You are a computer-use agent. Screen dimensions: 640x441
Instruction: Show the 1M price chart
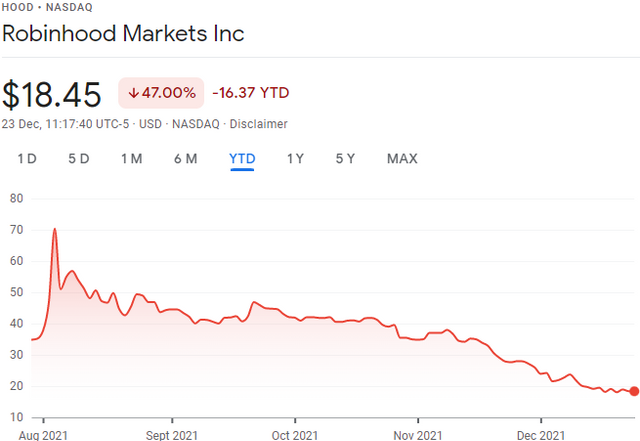click(131, 158)
